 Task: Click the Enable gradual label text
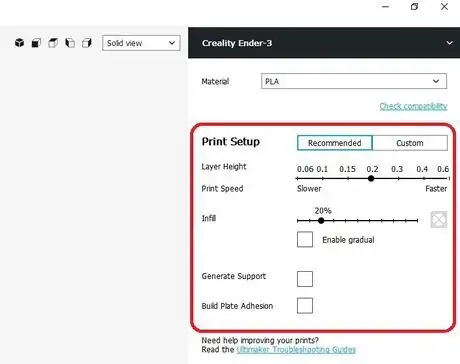tap(348, 240)
